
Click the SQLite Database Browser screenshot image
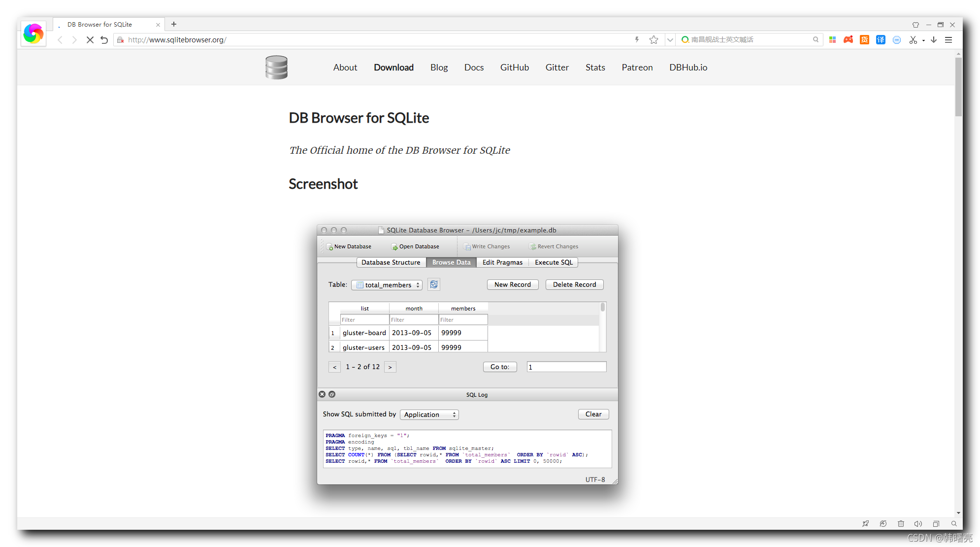467,354
